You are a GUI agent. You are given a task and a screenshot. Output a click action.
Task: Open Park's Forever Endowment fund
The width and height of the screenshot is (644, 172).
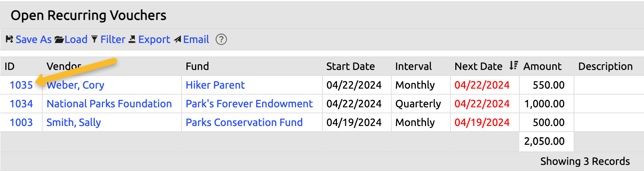click(249, 104)
